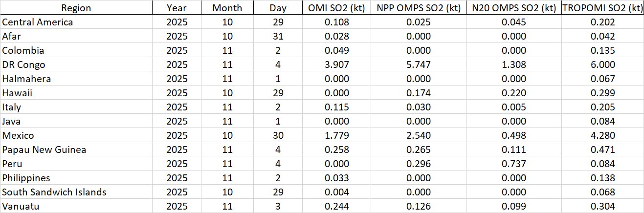The image size is (644, 213).
Task: Select Vanuatu's OMI SO2 value 0.244
Action: point(337,206)
